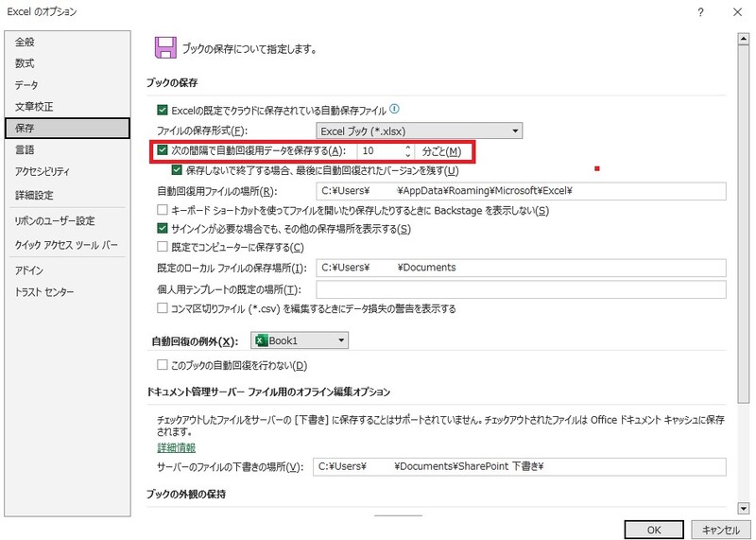
Task: Click the server drafts location field
Action: (x=519, y=466)
